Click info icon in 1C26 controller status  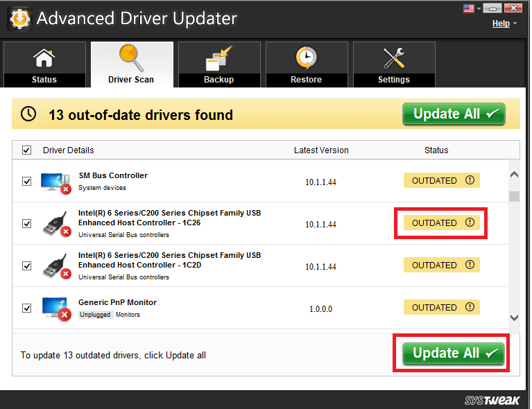[470, 223]
